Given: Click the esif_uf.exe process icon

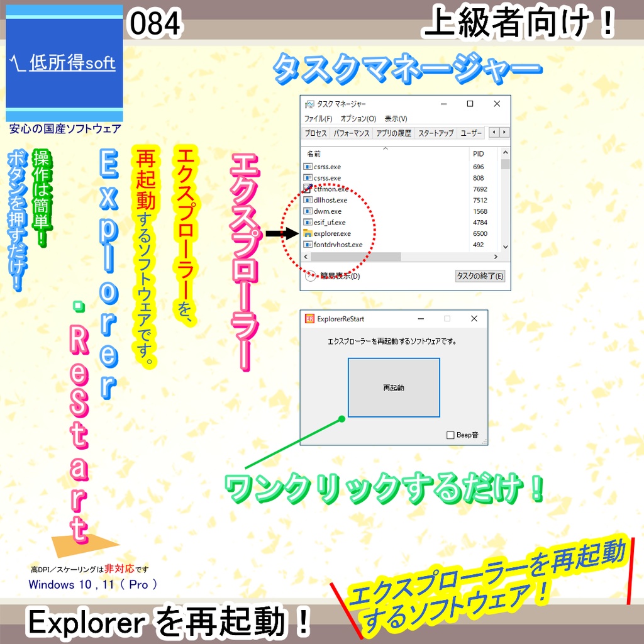Looking at the screenshot, I should [308, 222].
